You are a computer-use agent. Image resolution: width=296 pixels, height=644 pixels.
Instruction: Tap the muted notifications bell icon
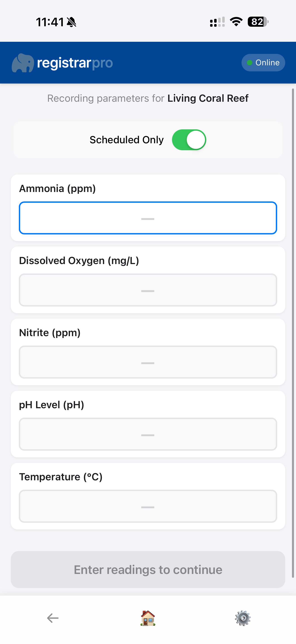point(71,22)
